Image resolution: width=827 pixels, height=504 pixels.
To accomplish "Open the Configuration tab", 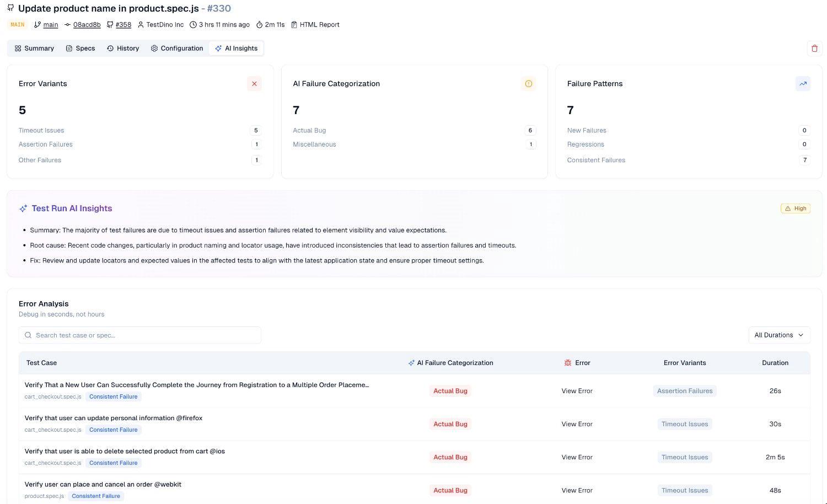I will 177,49.
